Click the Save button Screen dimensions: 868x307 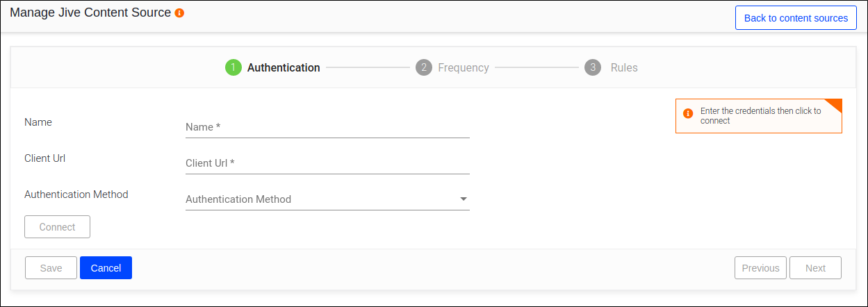coord(51,268)
